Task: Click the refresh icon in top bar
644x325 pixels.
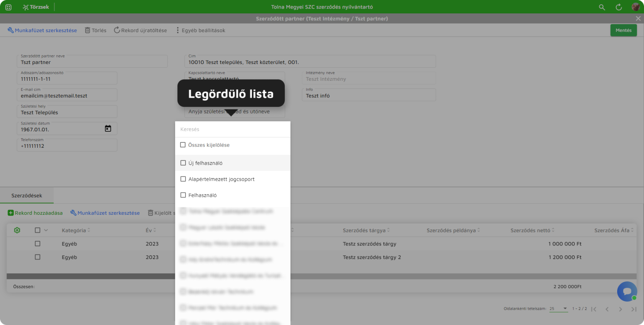Action: [x=619, y=7]
